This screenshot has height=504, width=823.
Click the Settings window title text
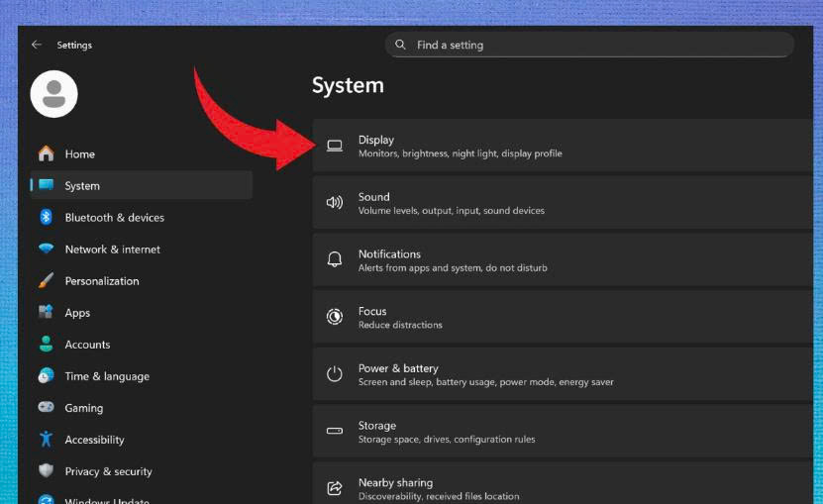tap(74, 46)
